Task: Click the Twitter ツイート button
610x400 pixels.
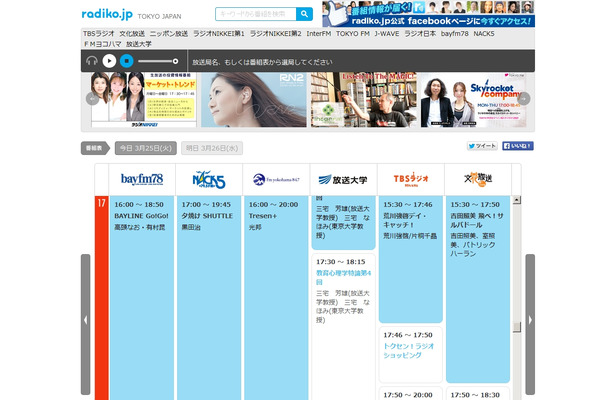Action: tap(482, 146)
